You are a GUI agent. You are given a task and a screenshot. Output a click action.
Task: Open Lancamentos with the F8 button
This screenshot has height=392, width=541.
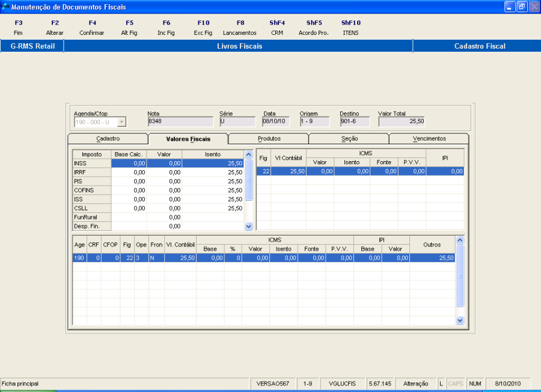pyautogui.click(x=240, y=28)
